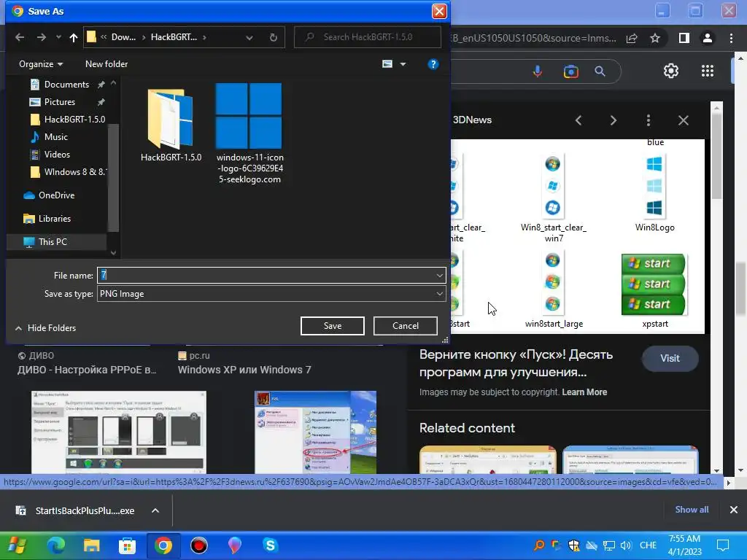Create a New folder
Screen dimensions: 747x560
pos(107,64)
